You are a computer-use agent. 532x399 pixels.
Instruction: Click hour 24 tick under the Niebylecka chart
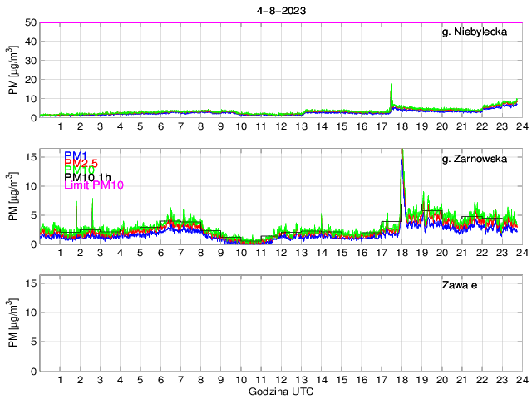pos(521,126)
